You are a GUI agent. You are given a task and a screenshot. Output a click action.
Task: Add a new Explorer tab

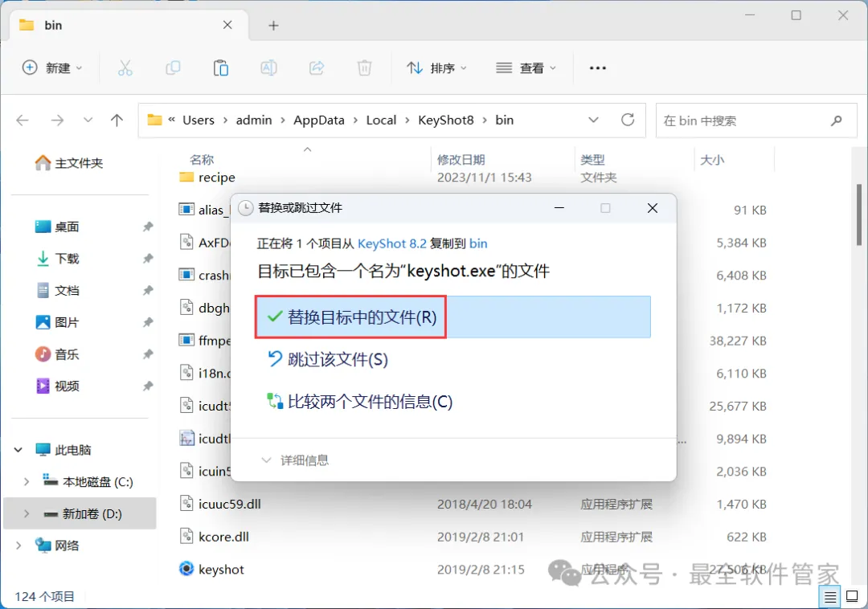point(273,26)
